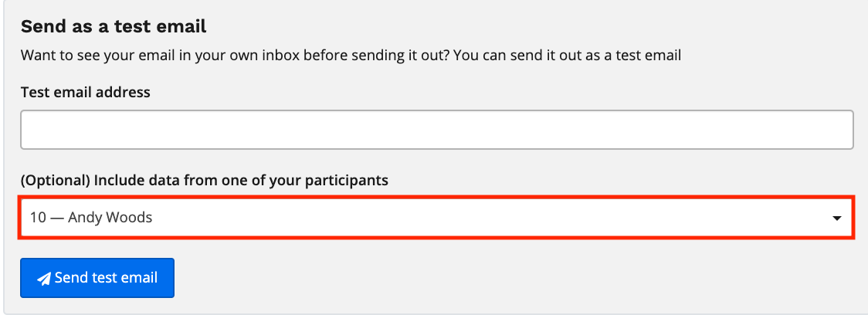Click the words "Send test email" on the button
Screen dimensions: 868x315
[107, 278]
